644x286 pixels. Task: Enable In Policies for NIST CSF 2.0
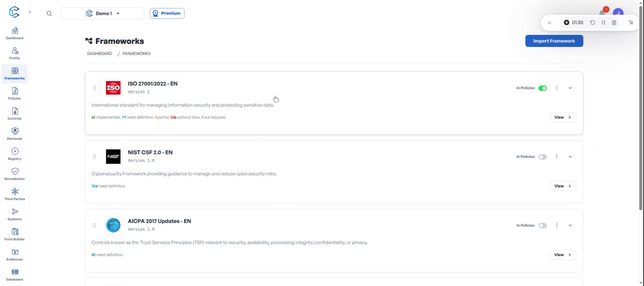pos(542,157)
